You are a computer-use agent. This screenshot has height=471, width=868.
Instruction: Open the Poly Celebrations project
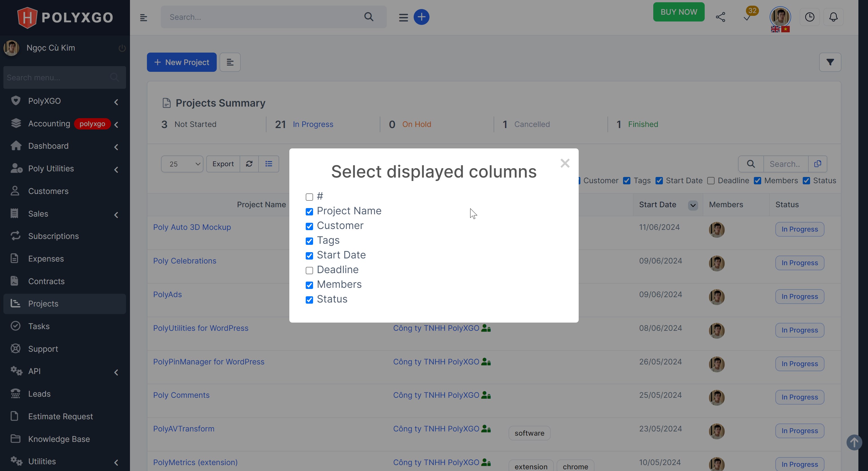pos(185,260)
